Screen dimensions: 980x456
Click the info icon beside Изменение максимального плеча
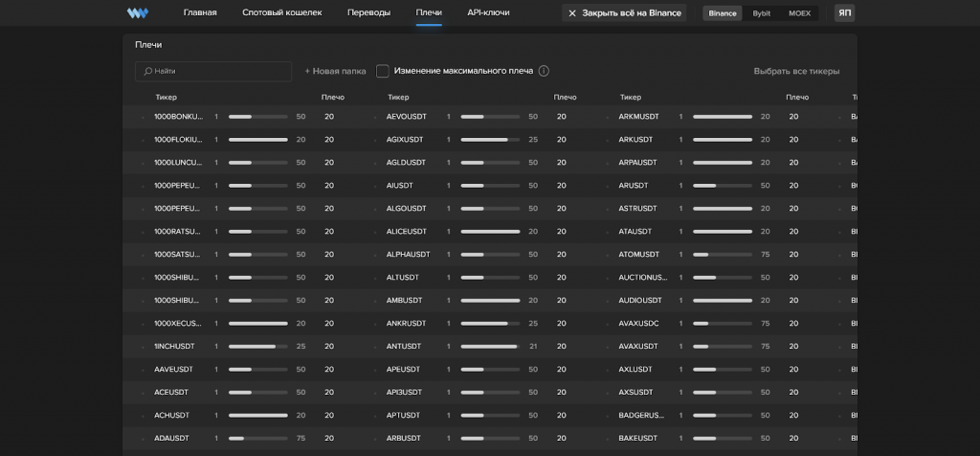pos(544,71)
